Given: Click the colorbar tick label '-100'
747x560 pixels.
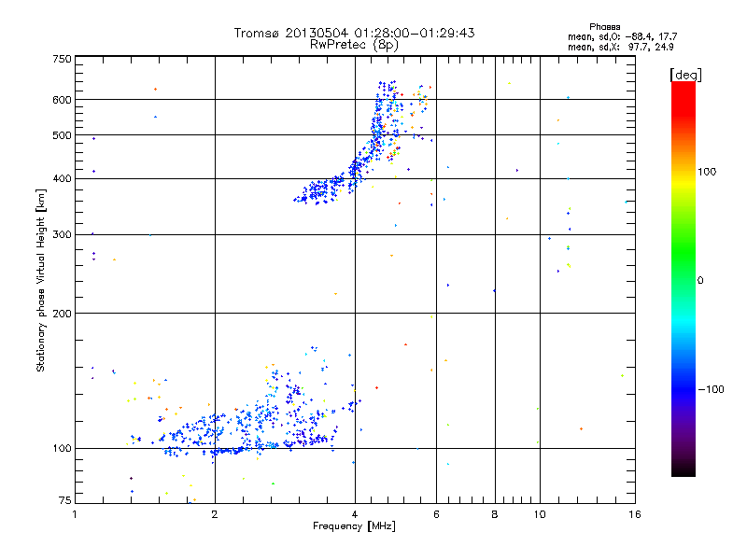Looking at the screenshot, I should tap(711, 389).
